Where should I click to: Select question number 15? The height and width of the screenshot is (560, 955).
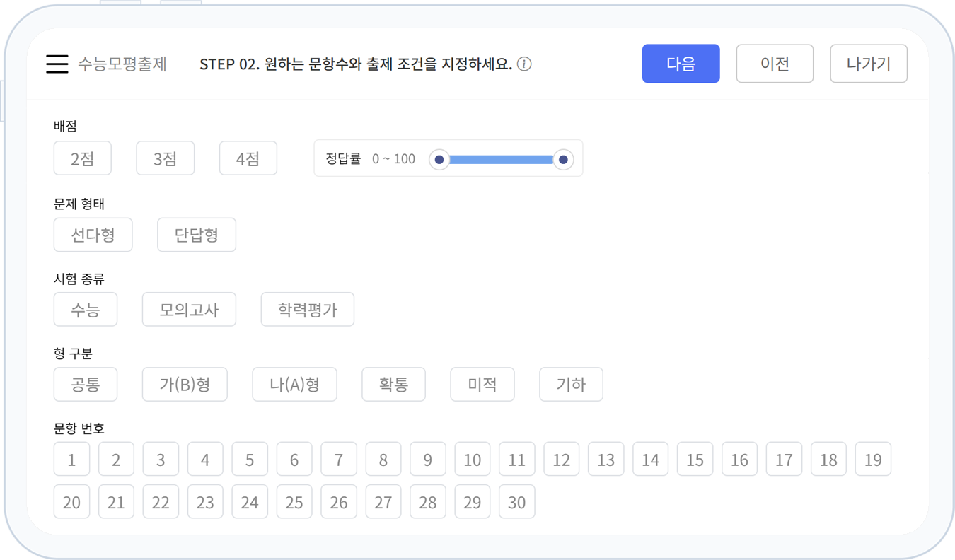695,459
